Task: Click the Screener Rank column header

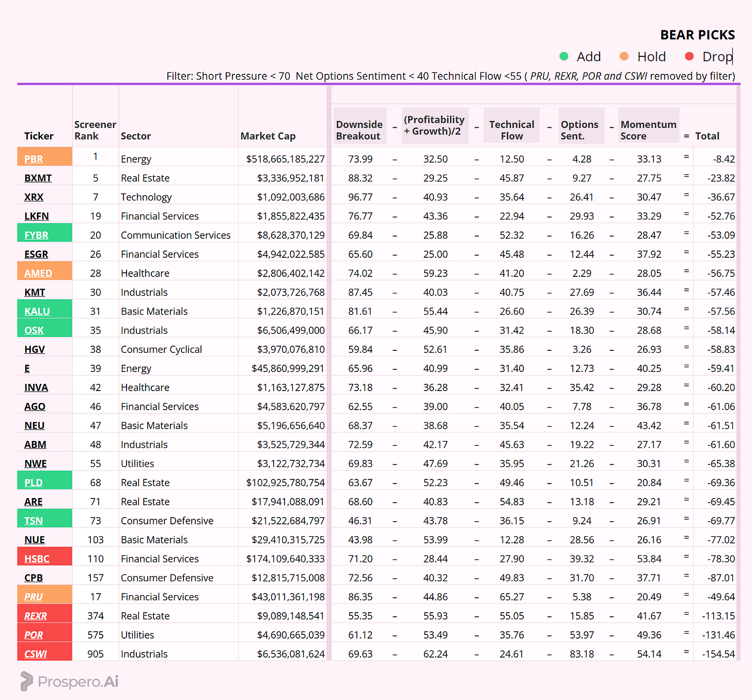Action: pos(95,130)
